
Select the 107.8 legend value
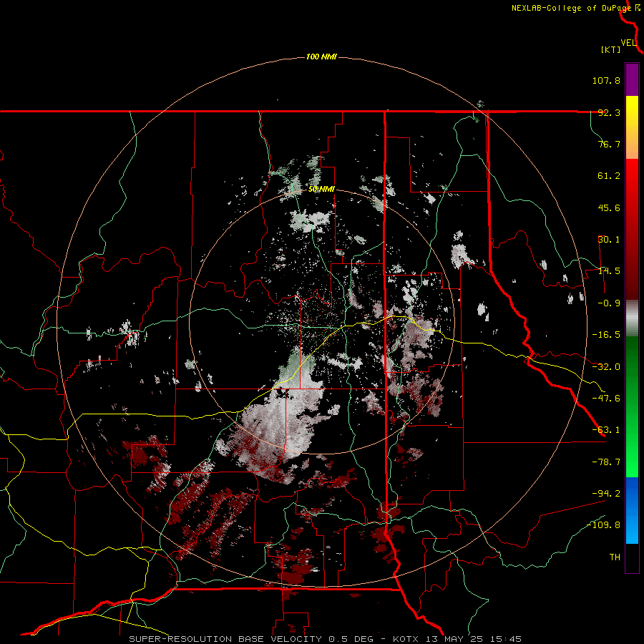pos(606,80)
